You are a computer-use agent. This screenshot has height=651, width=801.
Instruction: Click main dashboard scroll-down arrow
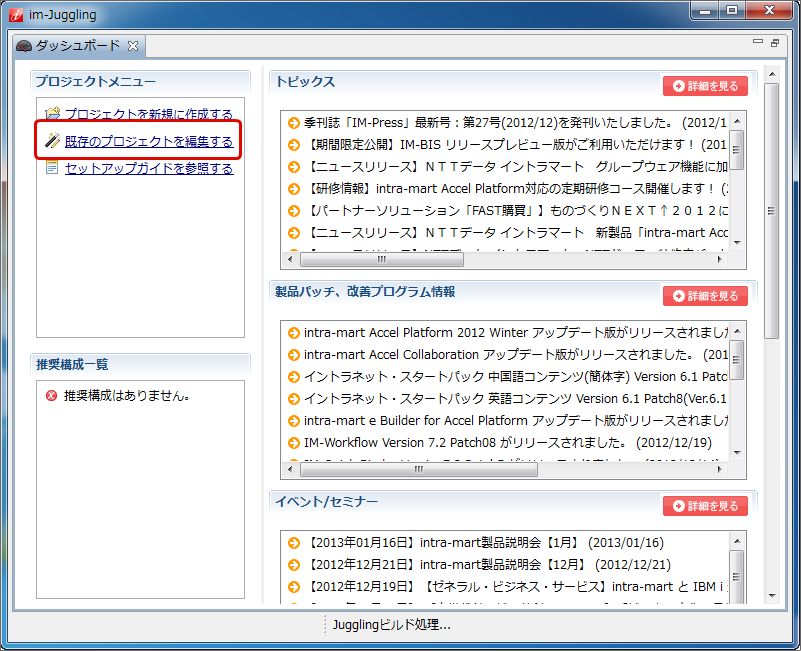(771, 596)
